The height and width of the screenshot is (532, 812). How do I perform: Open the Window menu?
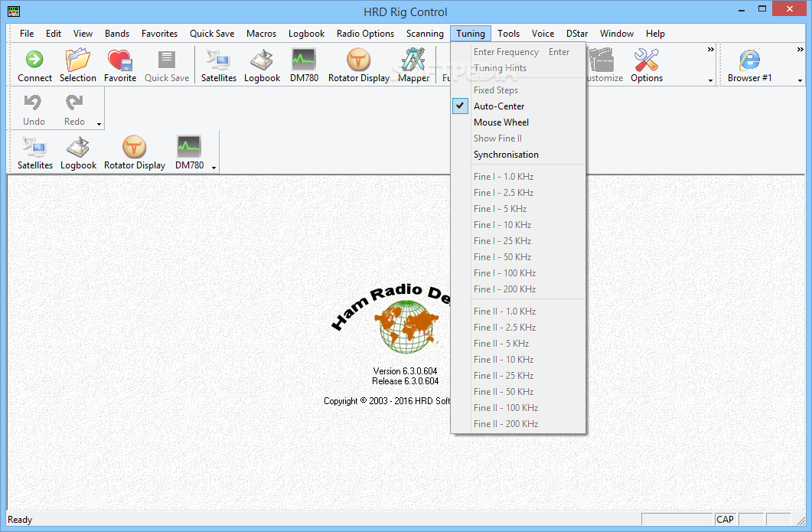pyautogui.click(x=617, y=34)
